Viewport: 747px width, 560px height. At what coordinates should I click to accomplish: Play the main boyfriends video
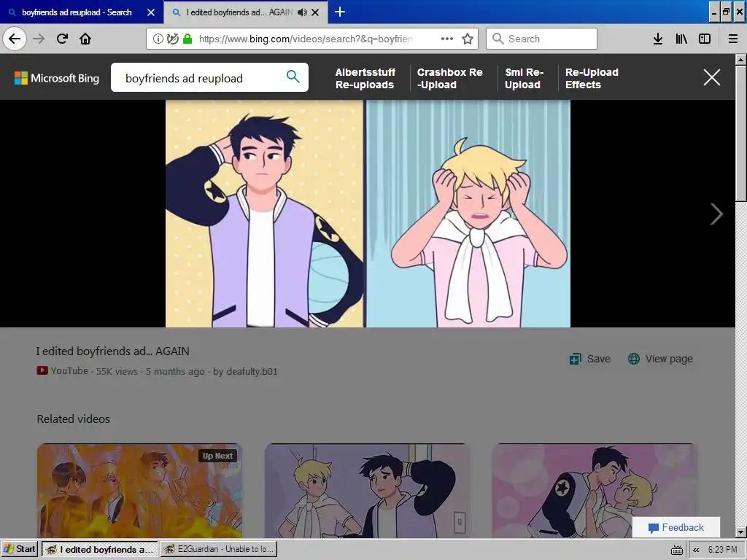click(x=368, y=214)
